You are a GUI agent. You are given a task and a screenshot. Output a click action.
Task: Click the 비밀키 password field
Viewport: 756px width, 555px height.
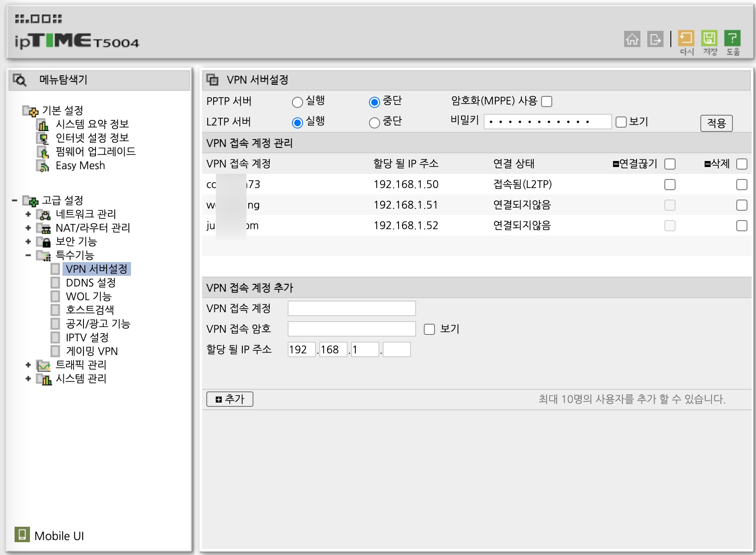click(548, 122)
